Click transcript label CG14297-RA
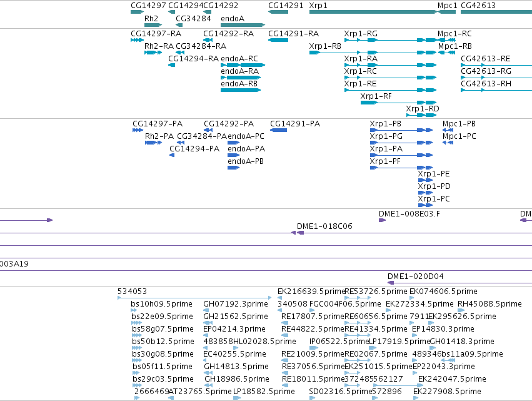Screen dimensions: 532x401 (x=156, y=34)
